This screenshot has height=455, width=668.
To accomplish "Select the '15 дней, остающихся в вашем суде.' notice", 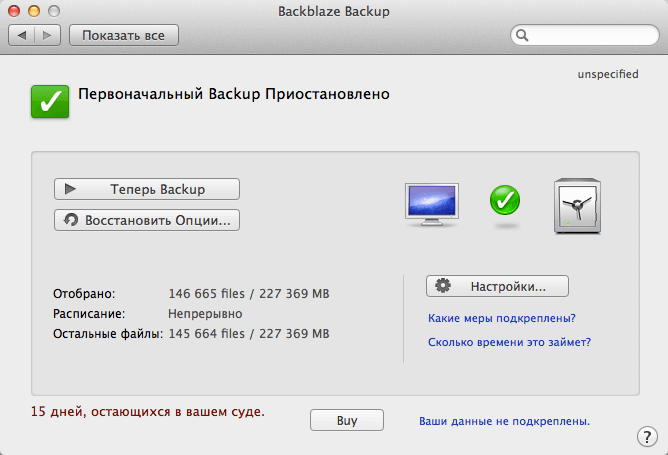I will pyautogui.click(x=148, y=412).
